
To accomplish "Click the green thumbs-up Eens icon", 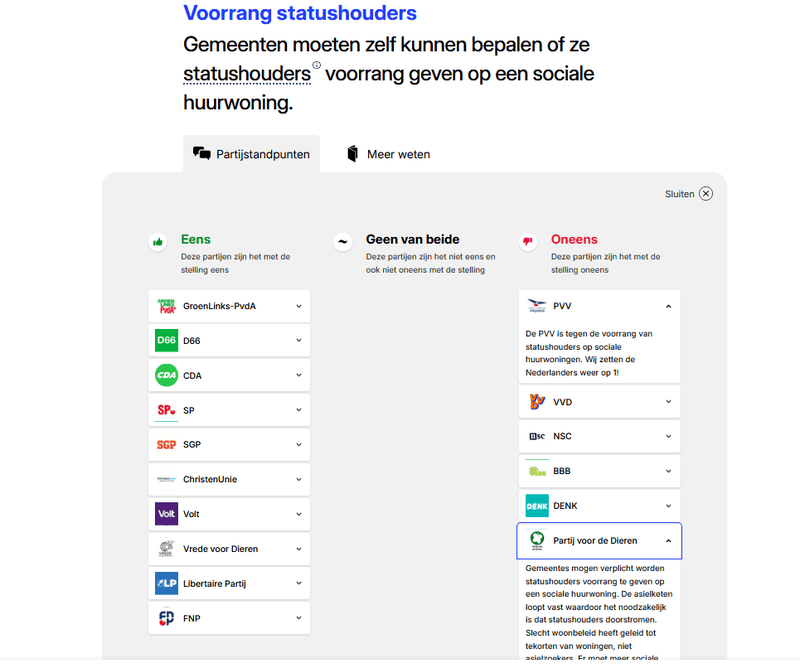I will click(158, 242).
